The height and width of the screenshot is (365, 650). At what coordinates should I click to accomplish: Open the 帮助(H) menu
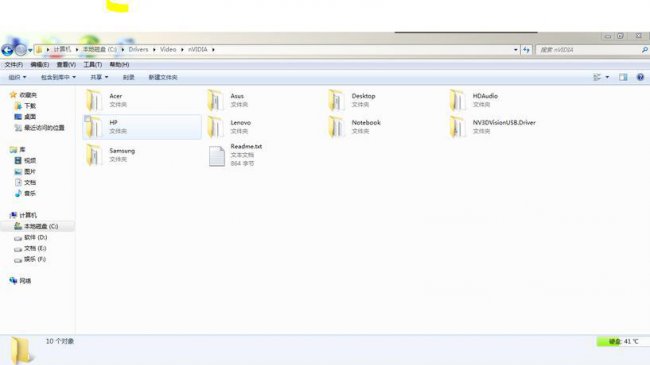[x=119, y=65]
